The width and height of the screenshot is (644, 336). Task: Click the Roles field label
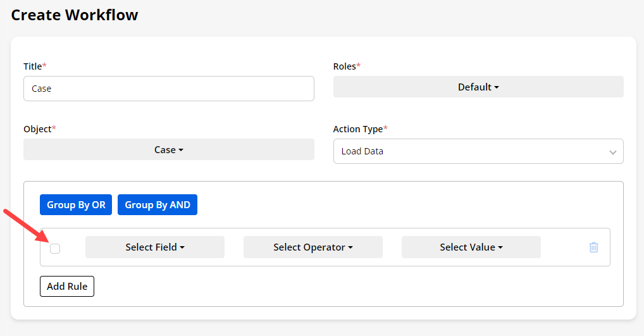(x=345, y=66)
